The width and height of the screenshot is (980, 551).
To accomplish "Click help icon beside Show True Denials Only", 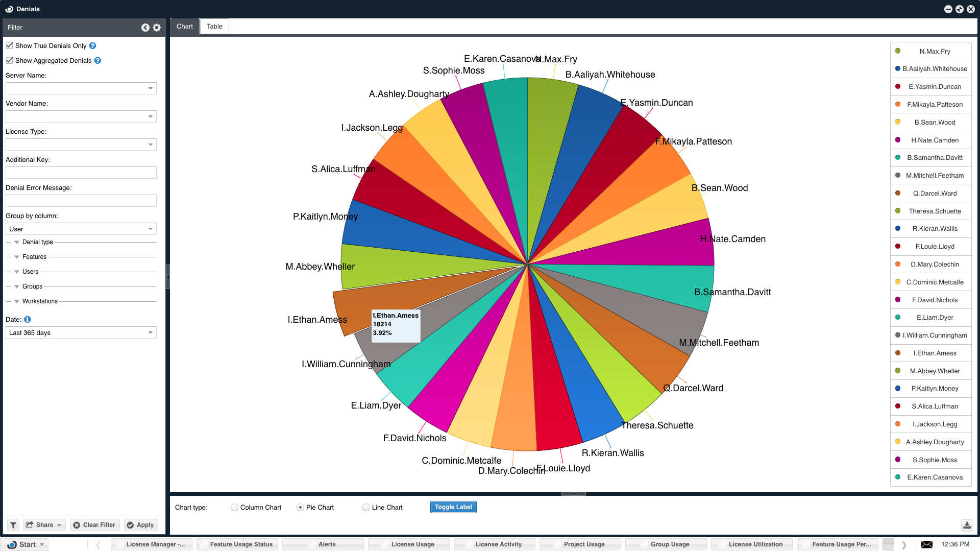I will tap(92, 46).
